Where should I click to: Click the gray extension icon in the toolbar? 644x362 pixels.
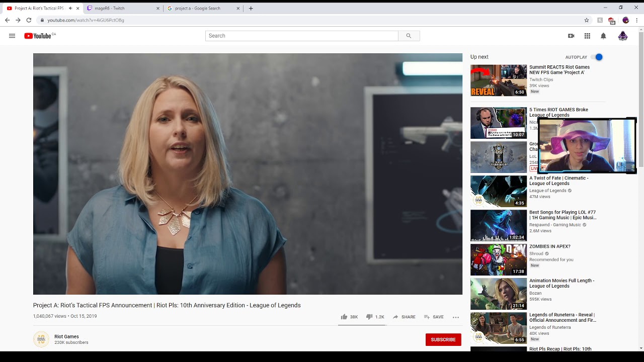600,20
